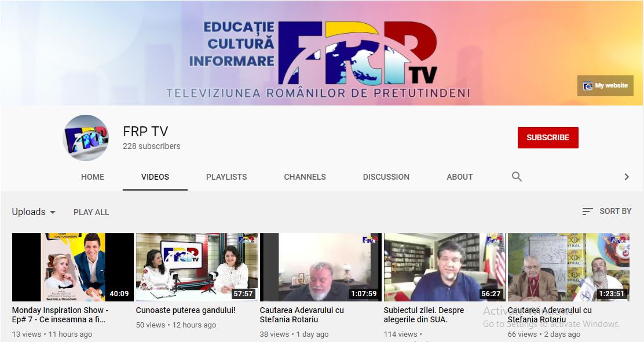This screenshot has height=342, width=644.
Task: Open Monday Inspiration Show video thumbnail
Action: pos(73,267)
